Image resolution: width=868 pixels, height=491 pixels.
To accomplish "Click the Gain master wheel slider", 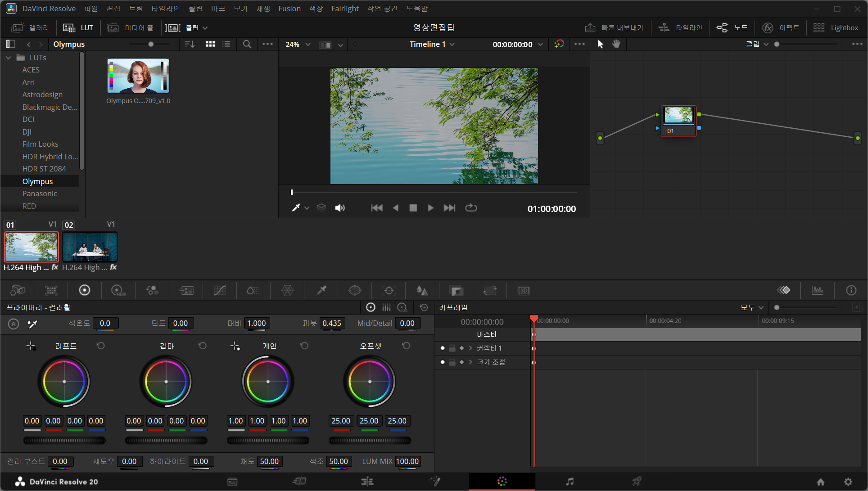I will (x=268, y=441).
